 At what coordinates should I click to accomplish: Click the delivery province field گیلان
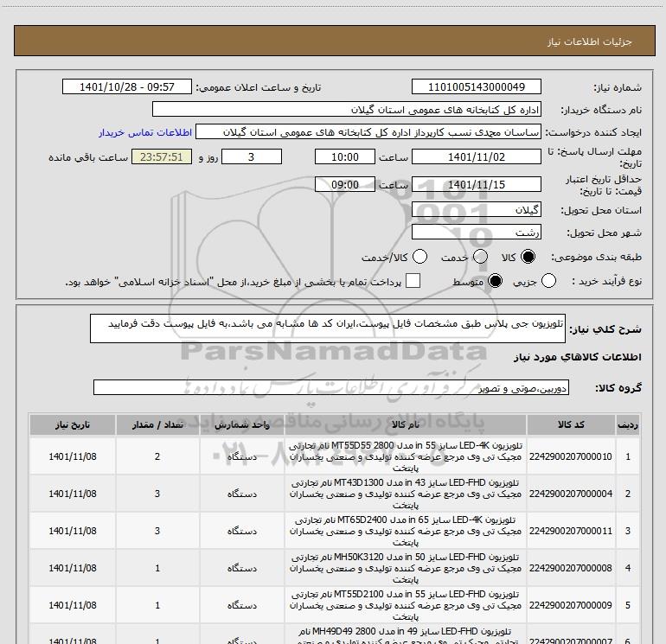point(476,209)
